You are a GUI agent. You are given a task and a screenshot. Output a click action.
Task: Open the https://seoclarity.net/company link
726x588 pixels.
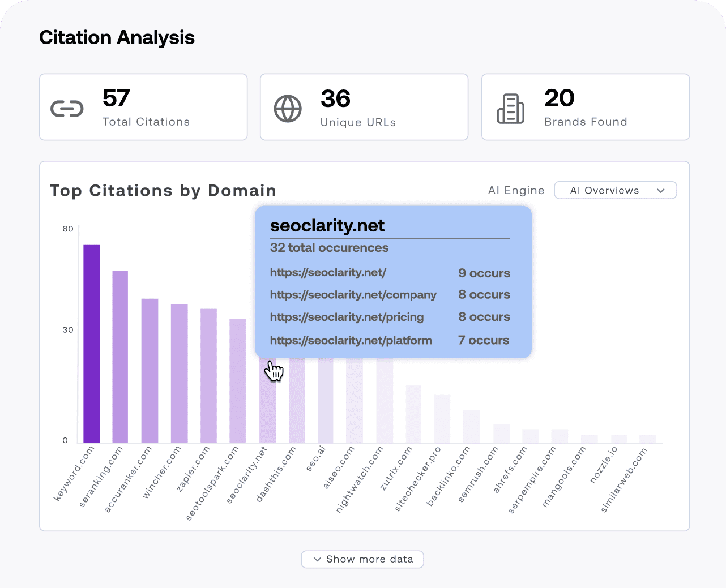click(x=353, y=295)
